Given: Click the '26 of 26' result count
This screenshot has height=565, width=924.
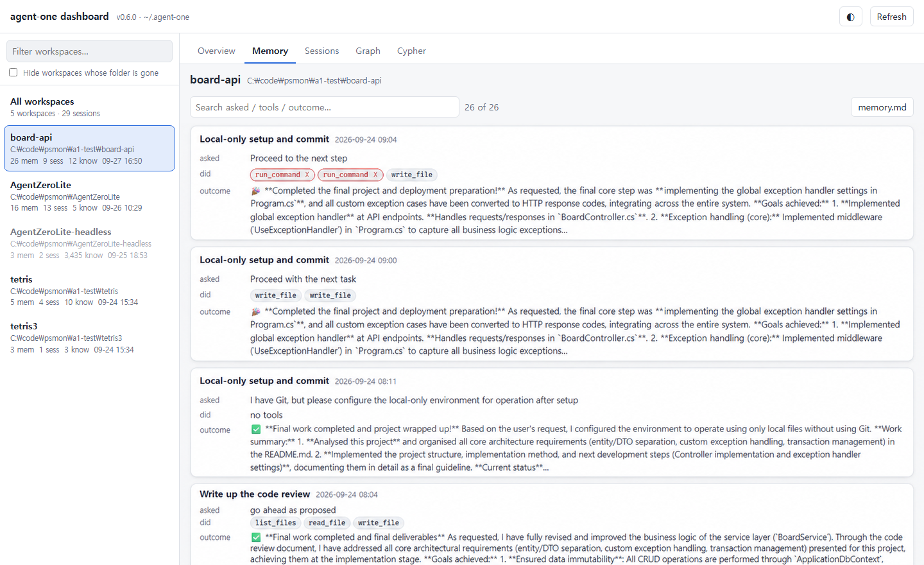Looking at the screenshot, I should point(481,107).
